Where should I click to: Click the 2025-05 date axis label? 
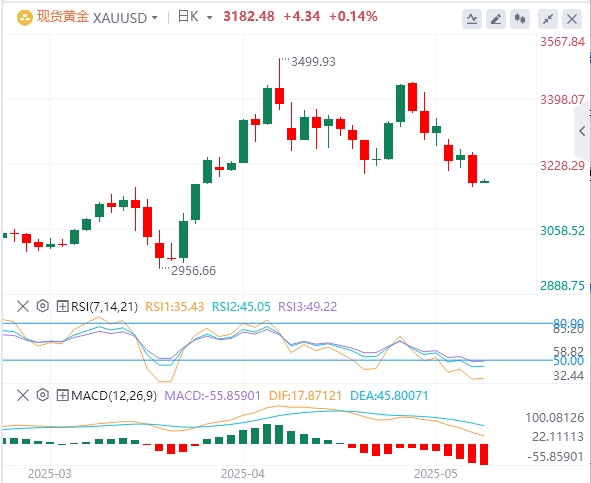[x=436, y=474]
